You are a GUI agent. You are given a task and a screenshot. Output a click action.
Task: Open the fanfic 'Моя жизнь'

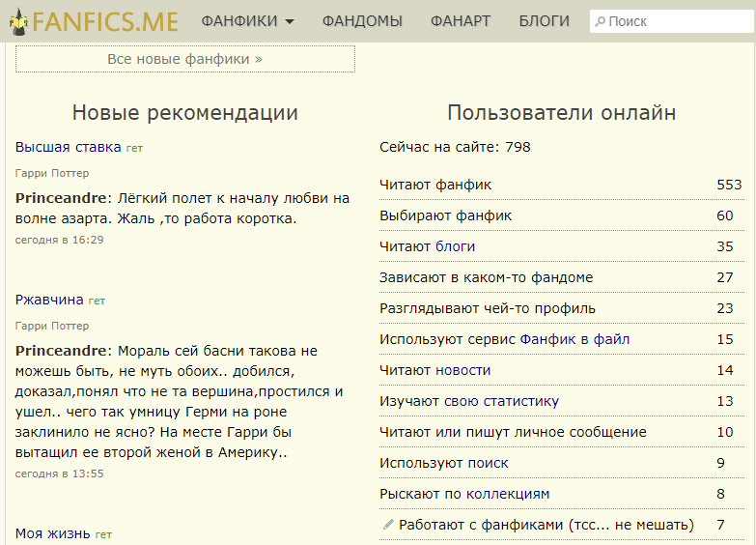tap(53, 533)
